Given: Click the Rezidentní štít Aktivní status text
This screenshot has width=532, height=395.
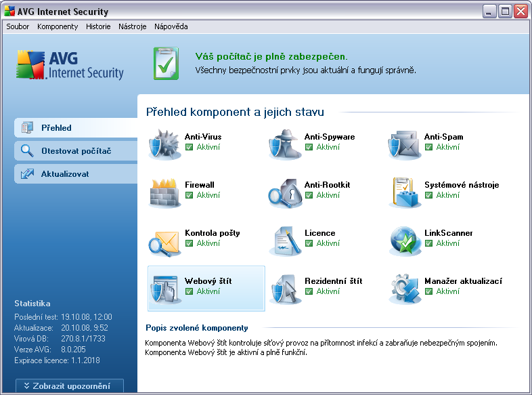Looking at the screenshot, I should (328, 291).
